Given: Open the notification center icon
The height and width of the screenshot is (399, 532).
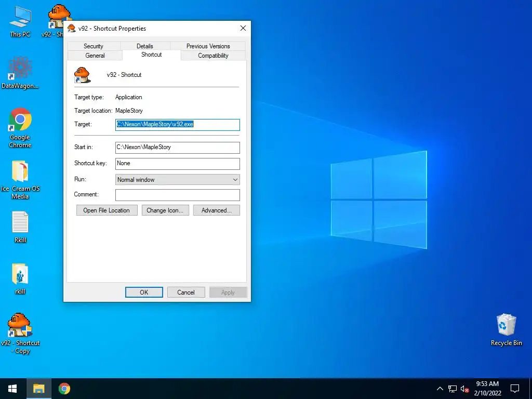Looking at the screenshot, I should click(515, 389).
